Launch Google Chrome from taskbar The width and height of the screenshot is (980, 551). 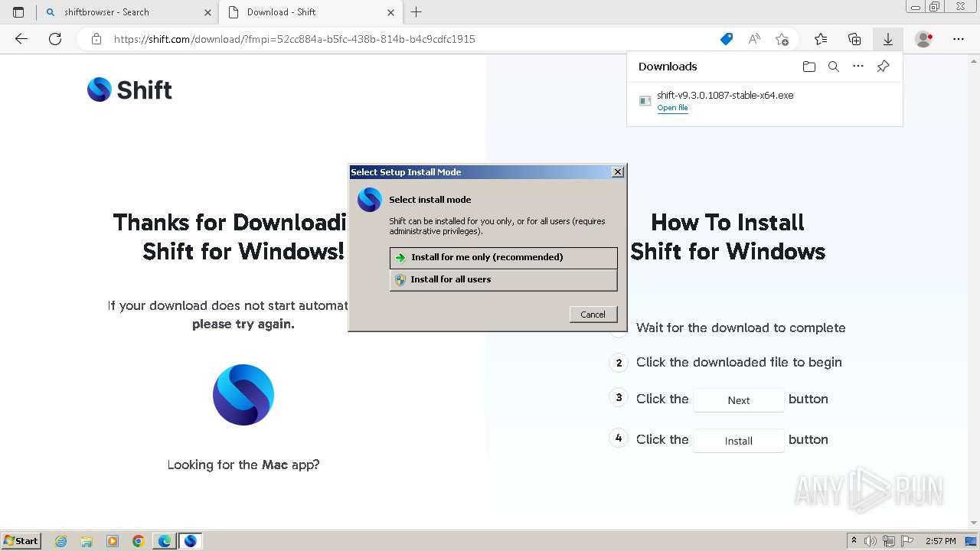139,541
